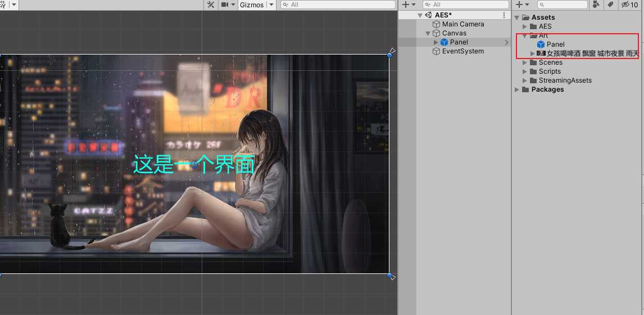Collapse the Canvas object in Hierarchy
644x315 pixels.
click(428, 33)
